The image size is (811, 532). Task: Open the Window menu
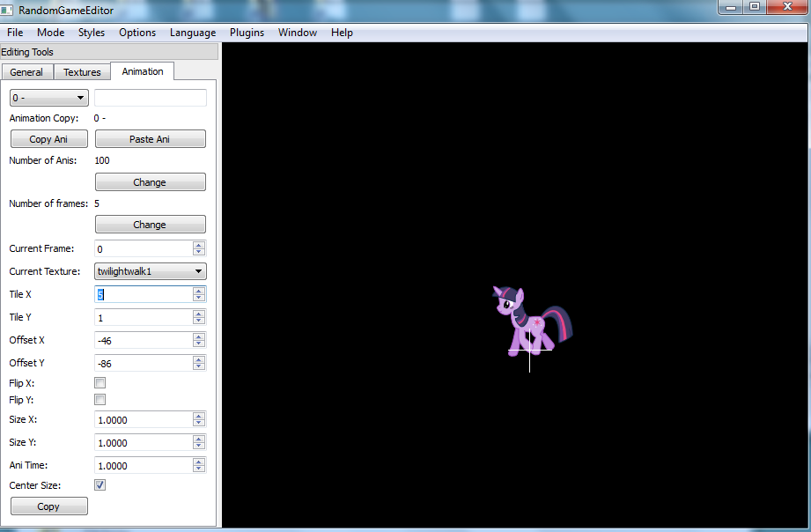pyautogui.click(x=298, y=32)
